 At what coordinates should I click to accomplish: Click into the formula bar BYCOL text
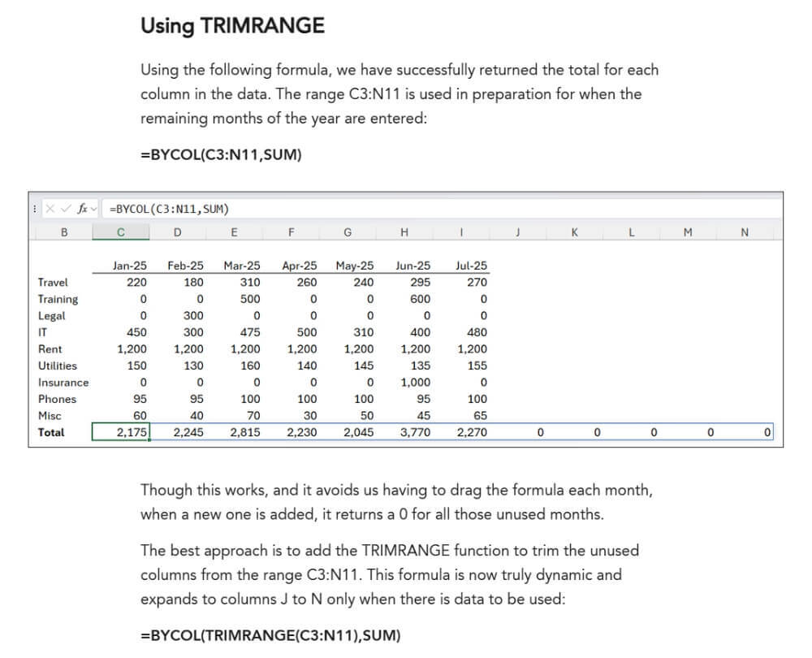click(168, 209)
